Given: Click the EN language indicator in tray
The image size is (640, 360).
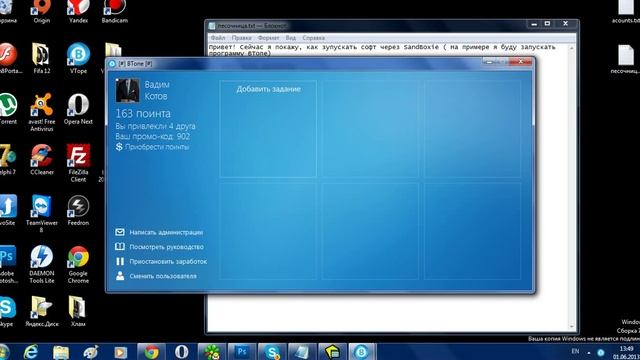Looking at the screenshot, I should 575,351.
